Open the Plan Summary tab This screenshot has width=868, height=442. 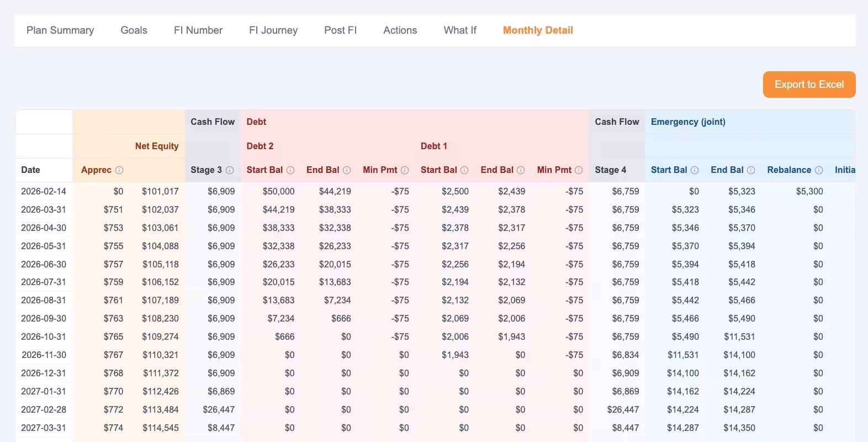[60, 30]
